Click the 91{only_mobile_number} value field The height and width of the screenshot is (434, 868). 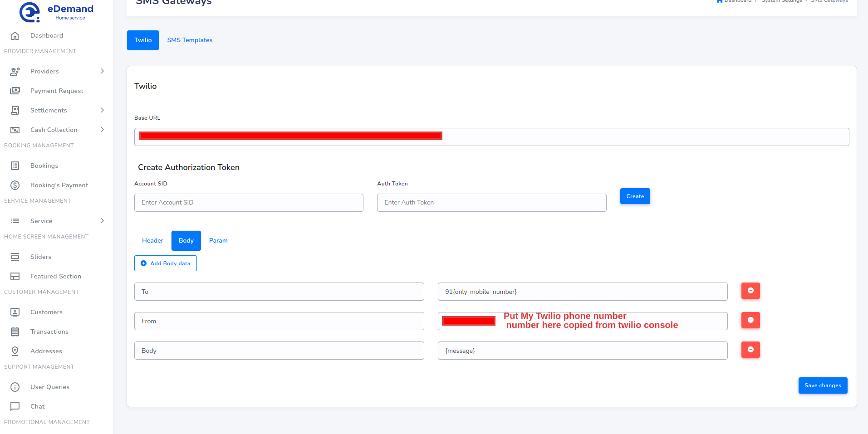[583, 292]
